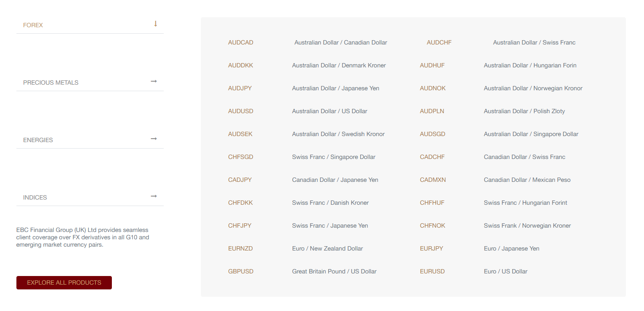Select the CHFHUF symbol link
The width and height of the screenshot is (644, 311).
tap(432, 203)
